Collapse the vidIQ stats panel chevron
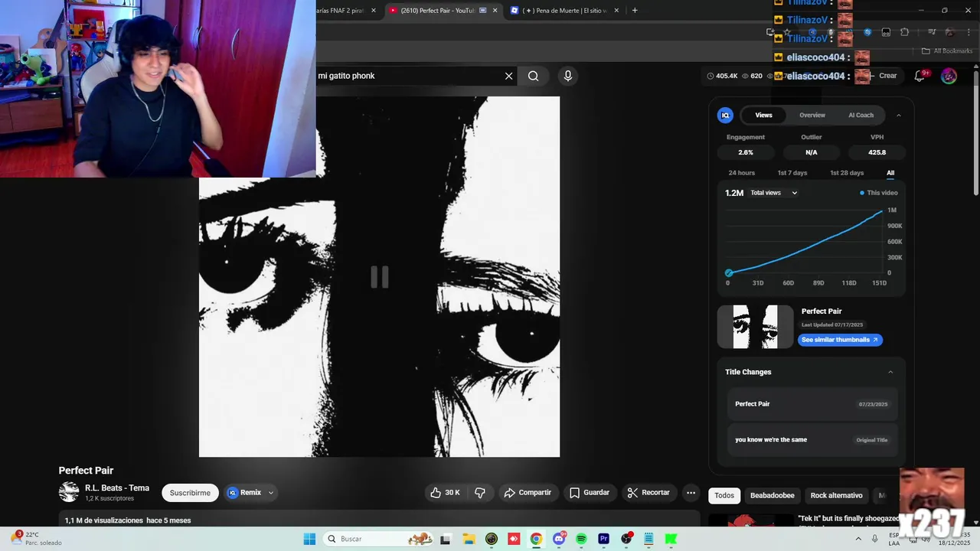The height and width of the screenshot is (551, 980). (x=898, y=116)
